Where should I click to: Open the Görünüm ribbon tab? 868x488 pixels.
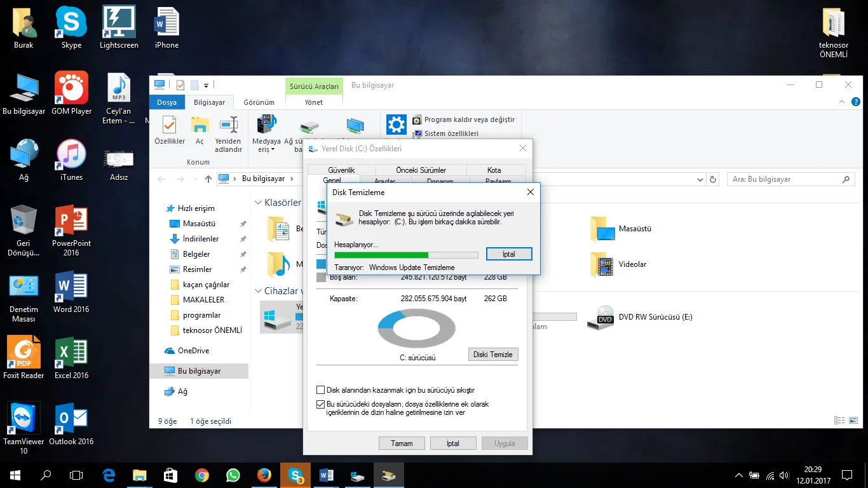pyautogui.click(x=259, y=102)
